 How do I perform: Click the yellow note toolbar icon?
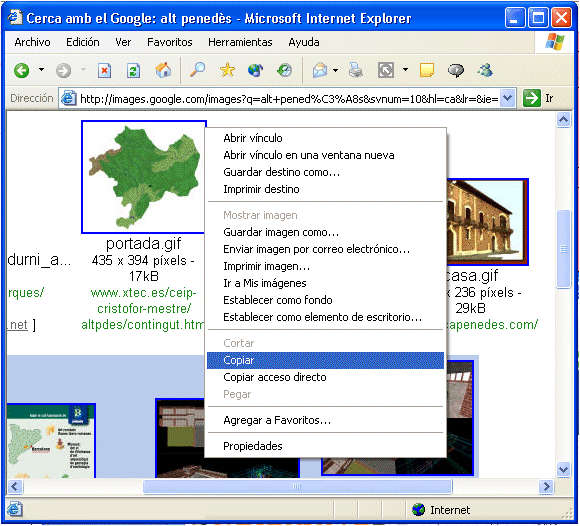click(x=427, y=70)
